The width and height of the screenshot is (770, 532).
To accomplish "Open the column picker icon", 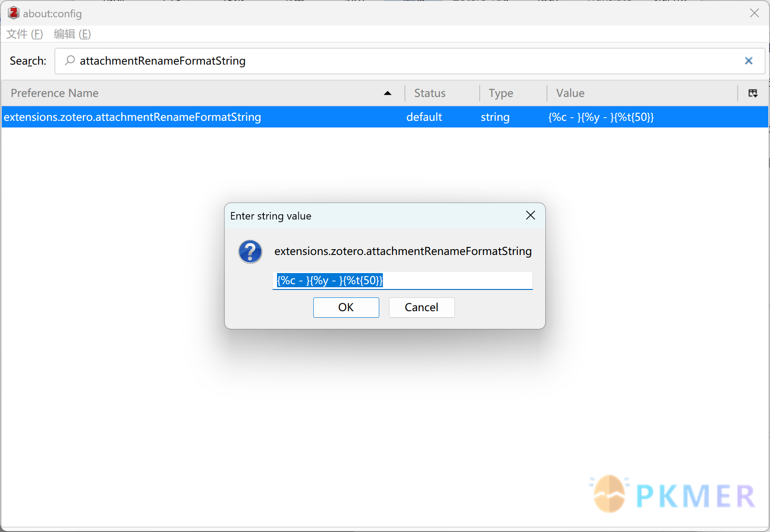I will point(753,93).
